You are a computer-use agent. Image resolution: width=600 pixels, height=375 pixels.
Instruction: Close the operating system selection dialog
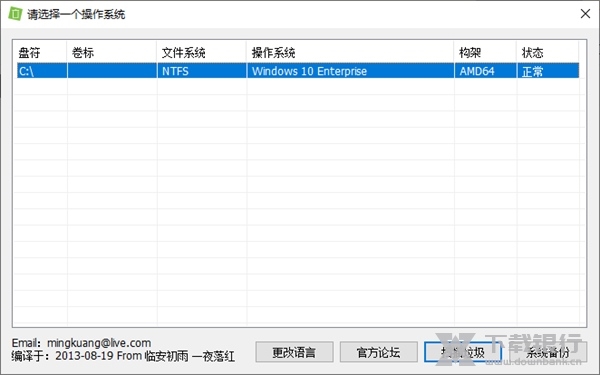585,14
